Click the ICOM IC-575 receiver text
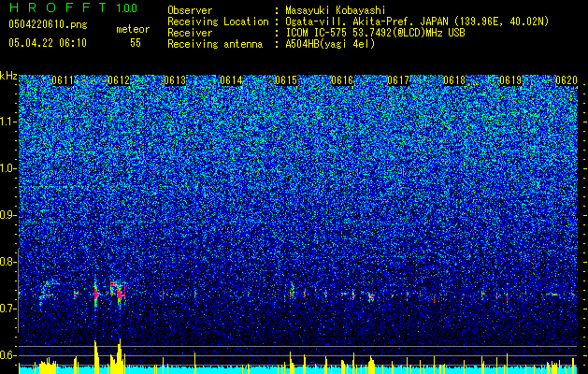 [x=375, y=33]
